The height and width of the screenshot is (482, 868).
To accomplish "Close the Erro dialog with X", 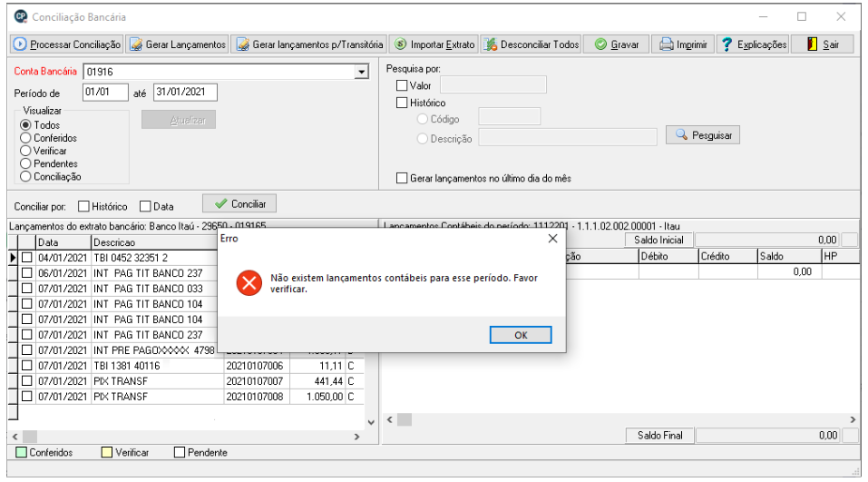I will click(552, 238).
